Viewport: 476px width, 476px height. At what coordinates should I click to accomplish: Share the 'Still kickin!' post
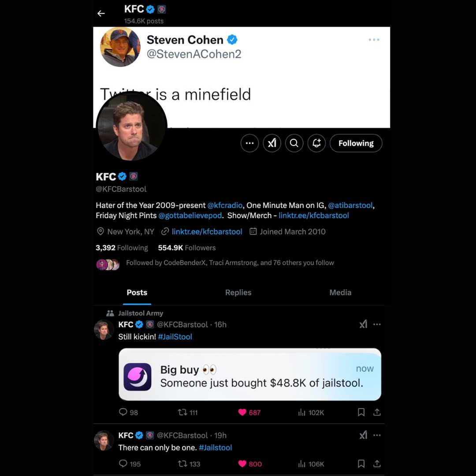(x=377, y=413)
